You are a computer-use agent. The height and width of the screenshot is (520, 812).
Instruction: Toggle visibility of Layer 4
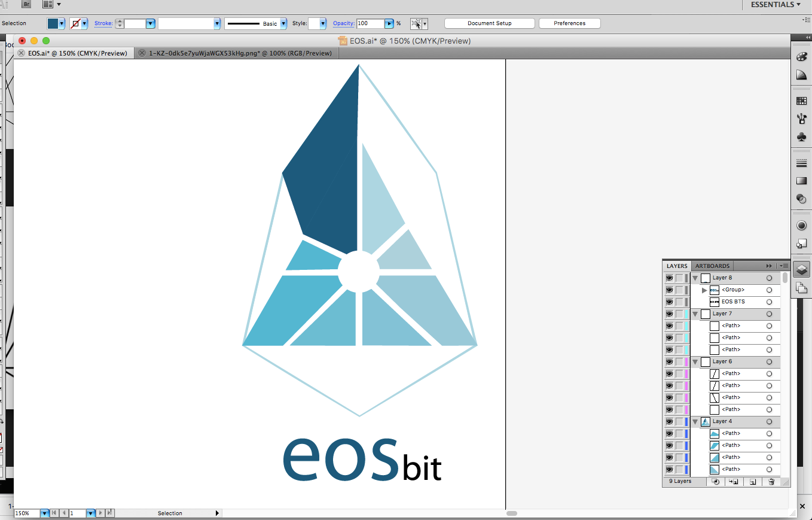669,422
